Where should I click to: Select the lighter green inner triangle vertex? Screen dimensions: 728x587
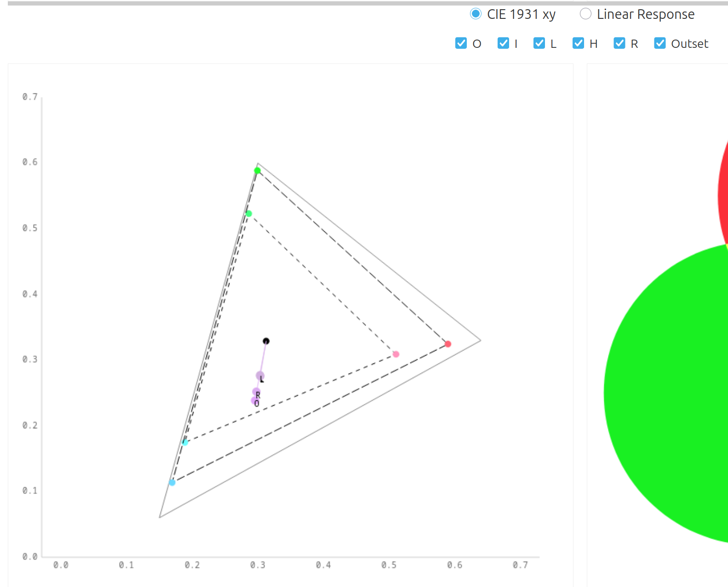click(x=249, y=213)
